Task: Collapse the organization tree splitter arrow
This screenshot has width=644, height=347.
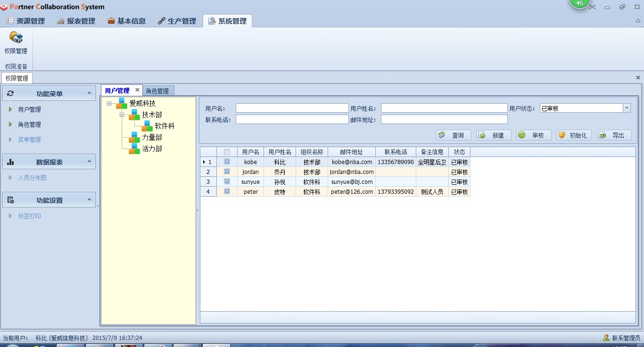Action: [x=198, y=210]
